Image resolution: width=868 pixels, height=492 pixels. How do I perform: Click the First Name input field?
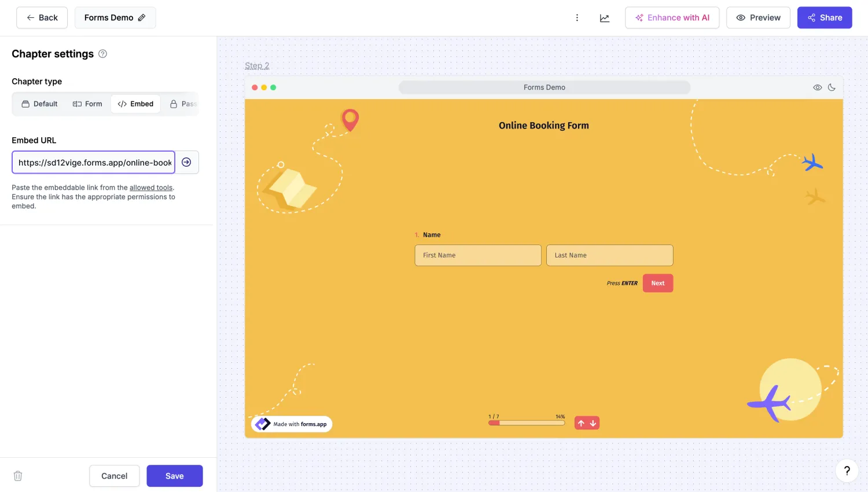(x=477, y=255)
